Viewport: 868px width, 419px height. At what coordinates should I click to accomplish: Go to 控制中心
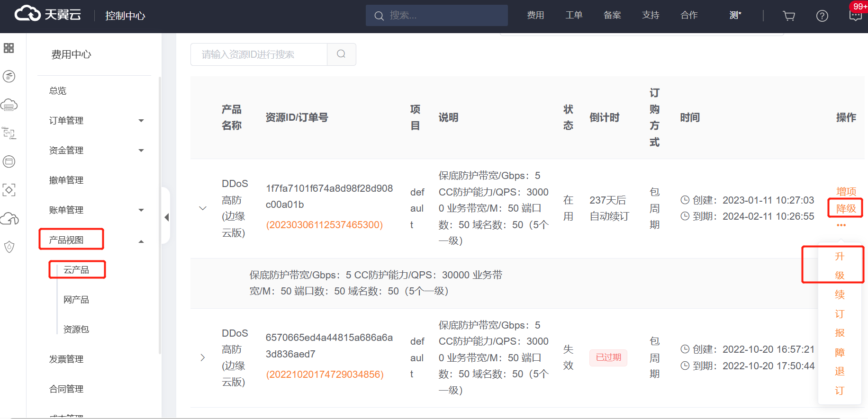(125, 16)
